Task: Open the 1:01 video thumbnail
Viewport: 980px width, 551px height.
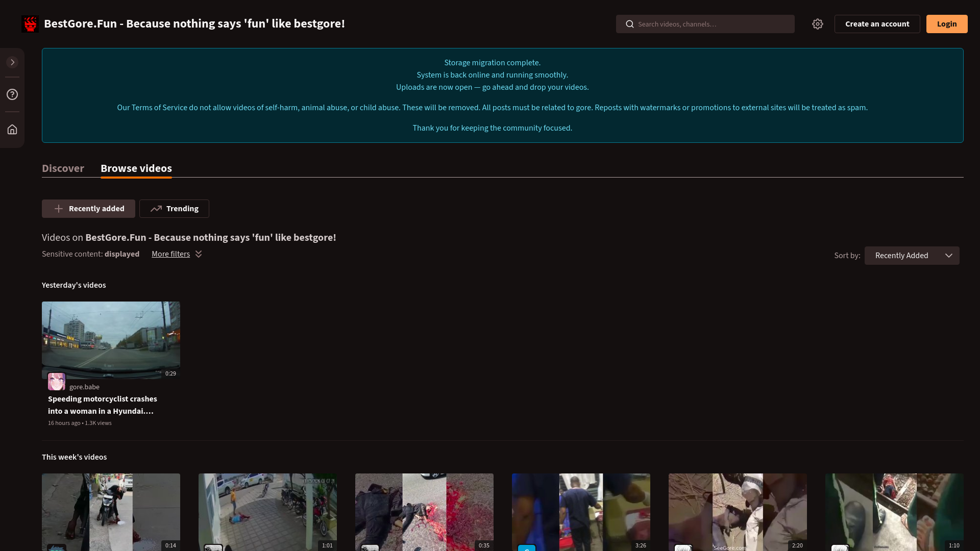Action: point(267,512)
